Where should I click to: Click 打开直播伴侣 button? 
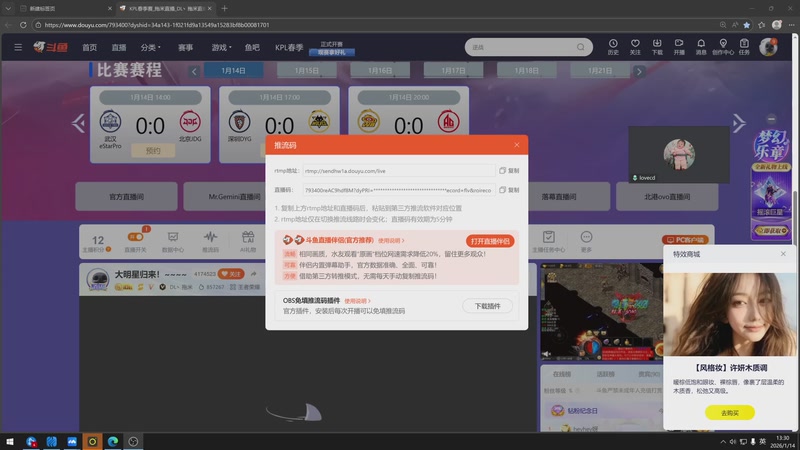click(x=490, y=241)
